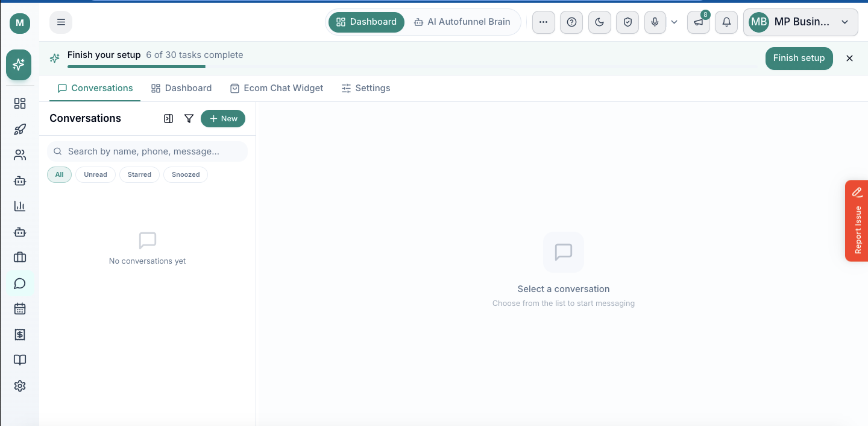This screenshot has width=868, height=426.
Task: Open the dashboard grid icon in the sidebar
Action: (20, 104)
